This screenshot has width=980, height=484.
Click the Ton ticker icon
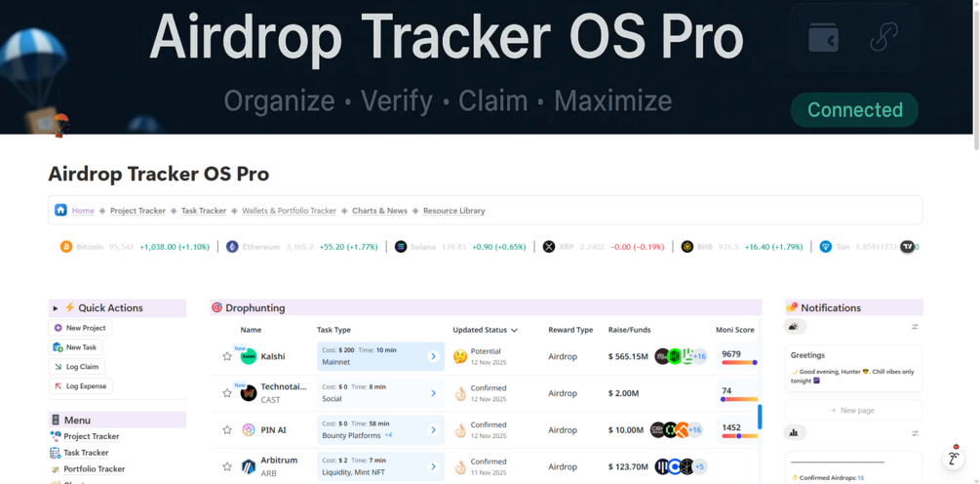pyautogui.click(x=826, y=247)
